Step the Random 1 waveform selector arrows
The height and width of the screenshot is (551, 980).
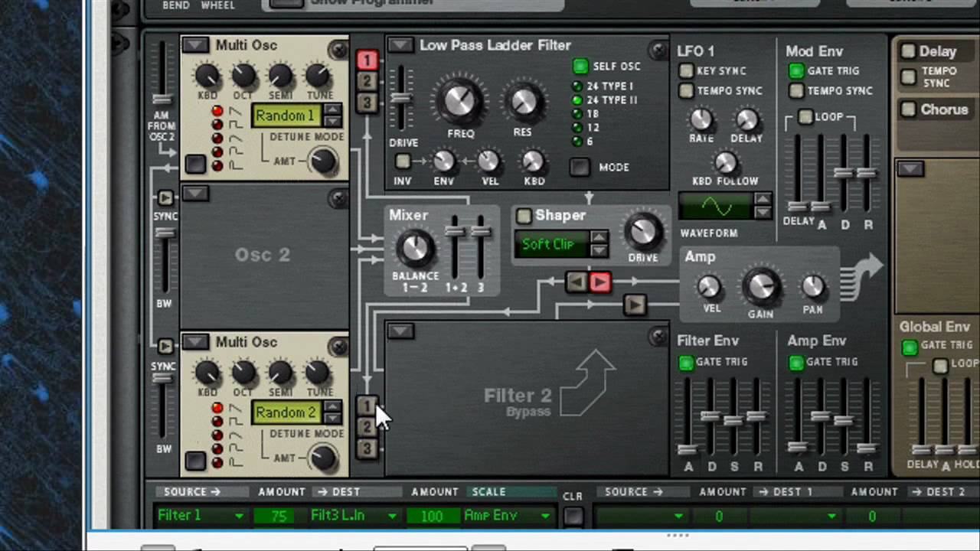(x=332, y=116)
